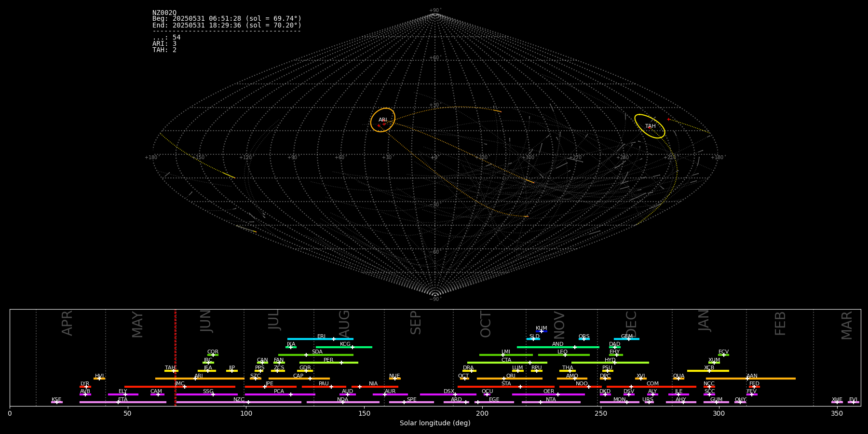
Task: Click the XHE shower label in the timeline
Action: click(x=837, y=400)
